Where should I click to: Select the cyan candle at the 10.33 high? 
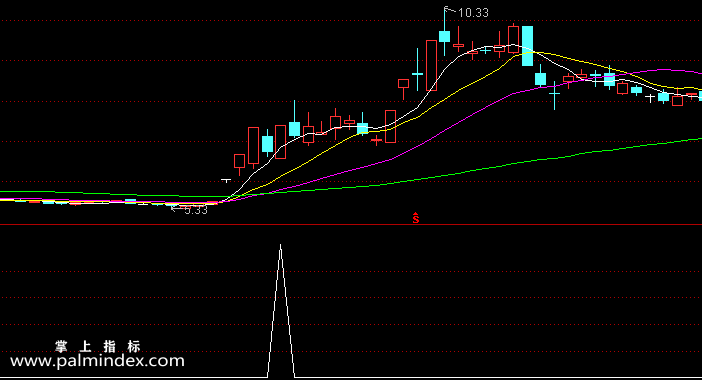444,36
